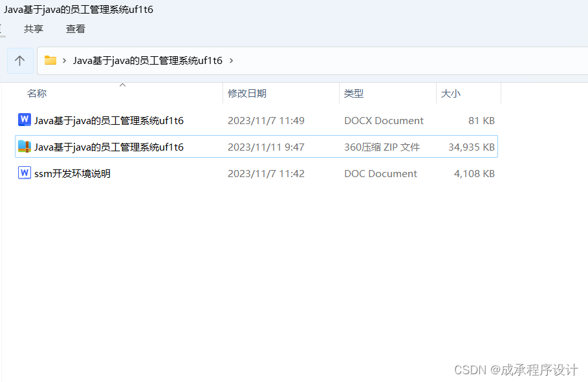Click the 360 ZIP archive file icon
The image size is (588, 382).
25,147
